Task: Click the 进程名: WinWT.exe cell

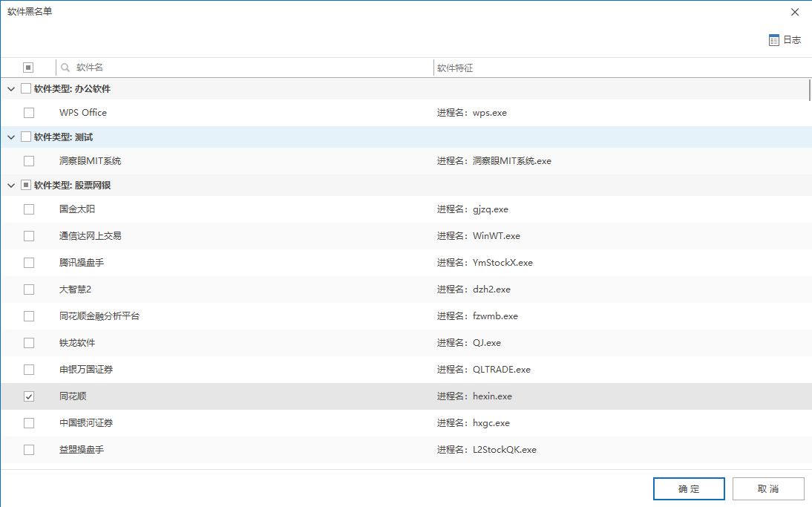Action: (x=479, y=235)
